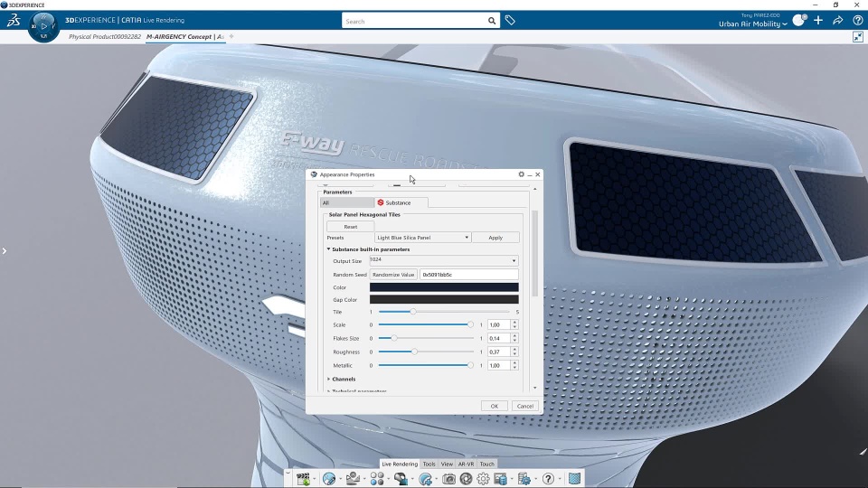
Task: Click the Metallic slider handle
Action: 470,364
